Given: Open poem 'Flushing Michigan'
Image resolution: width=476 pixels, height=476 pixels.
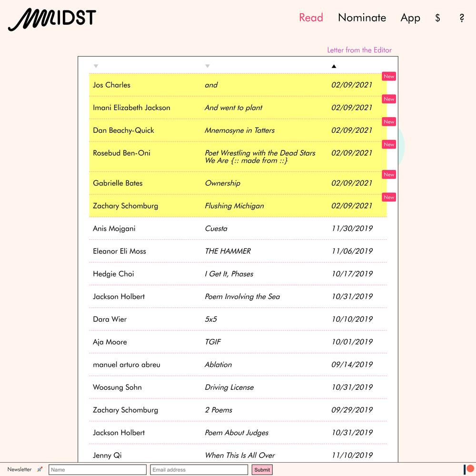Looking at the screenshot, I should tap(234, 206).
